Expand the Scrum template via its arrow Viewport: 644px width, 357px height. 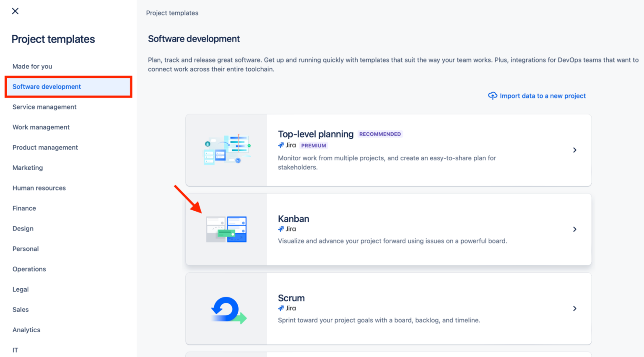click(574, 308)
